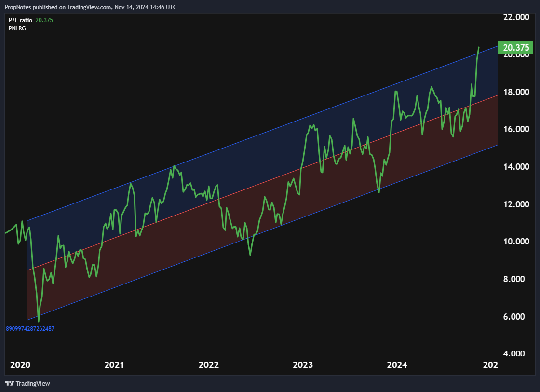This screenshot has width=540, height=392.
Task: Click the 20.375 value in the legend
Action: point(44,20)
